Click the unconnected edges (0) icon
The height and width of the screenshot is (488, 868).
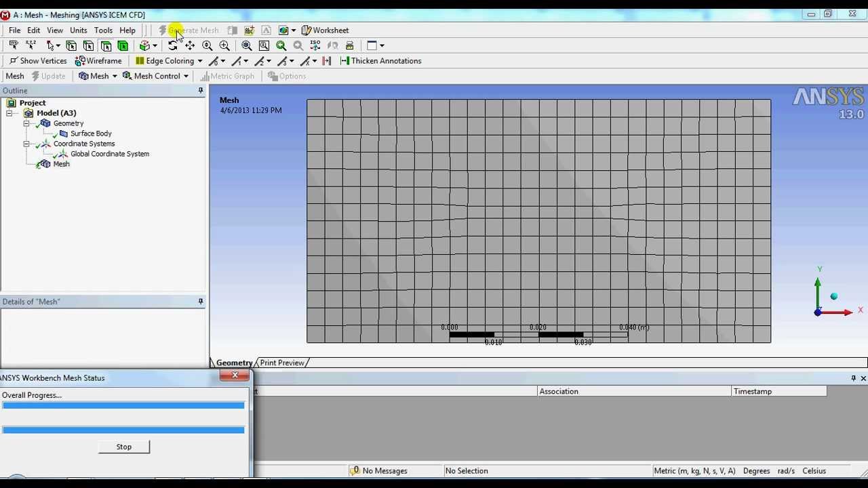tap(214, 61)
